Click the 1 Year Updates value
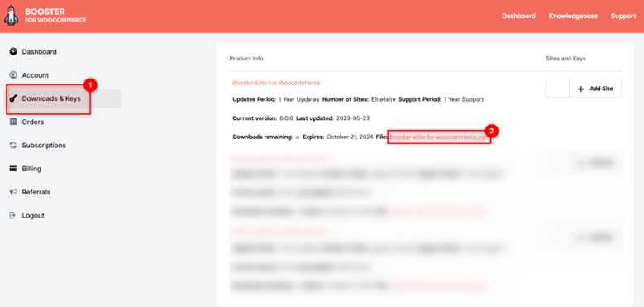Viewport: 644px width, 307px height. coord(298,99)
